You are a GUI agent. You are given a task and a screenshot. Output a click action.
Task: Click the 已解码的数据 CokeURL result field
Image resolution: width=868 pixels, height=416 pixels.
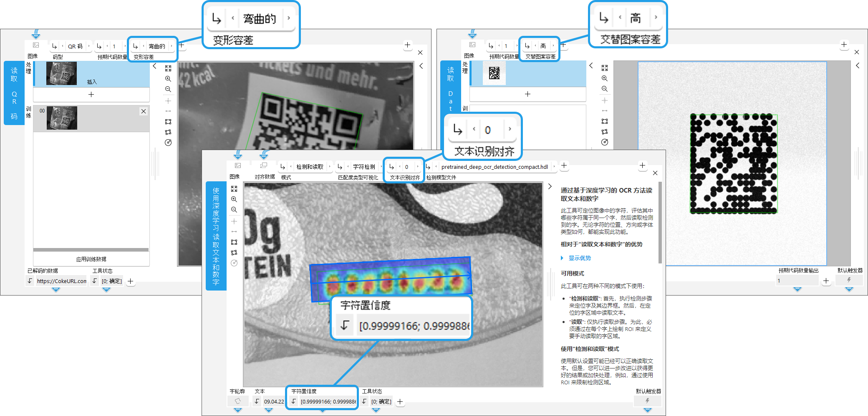tap(61, 281)
